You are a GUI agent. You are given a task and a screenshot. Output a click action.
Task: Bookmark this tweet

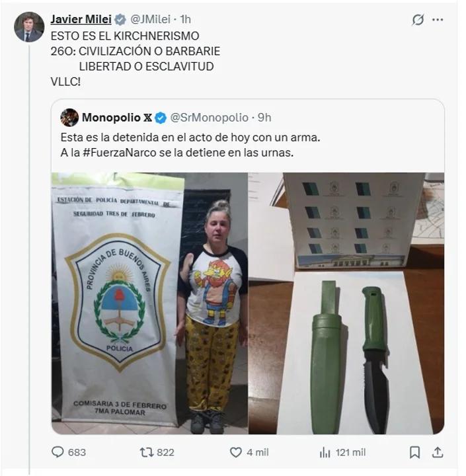tap(414, 452)
